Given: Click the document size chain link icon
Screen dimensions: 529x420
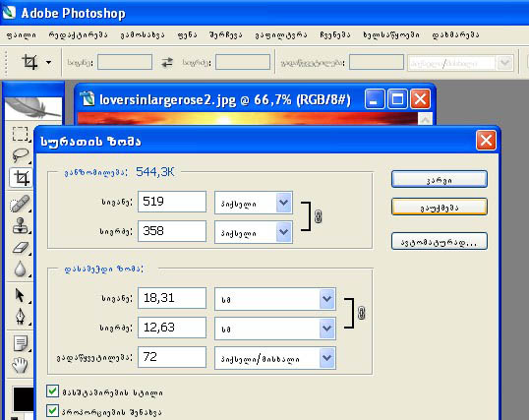Looking at the screenshot, I should click(x=361, y=313).
